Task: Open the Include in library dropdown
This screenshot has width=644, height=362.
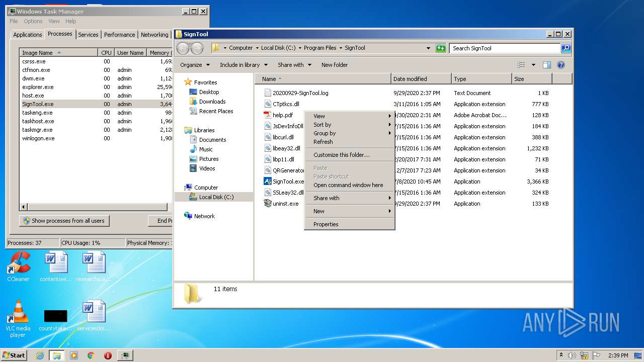Action: 244,65
